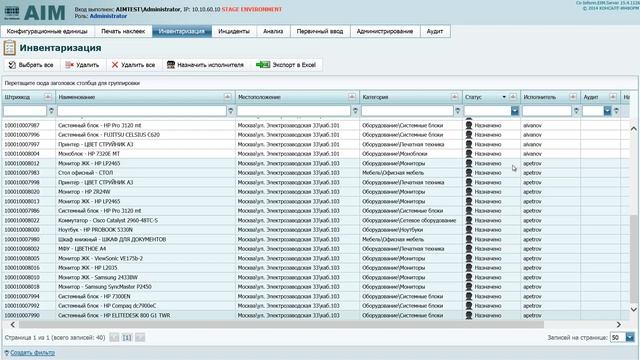Image resolution: width=640 pixels, height=360 pixels.
Task: Open filter condition icon for Местоположение
Action: pos(355,111)
